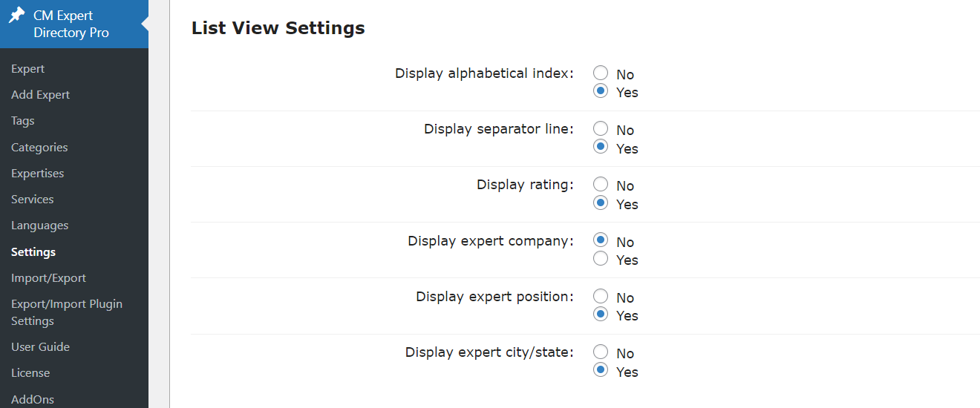Choose No for Display expert city/state
Screen dimensions: 980x408
601,352
